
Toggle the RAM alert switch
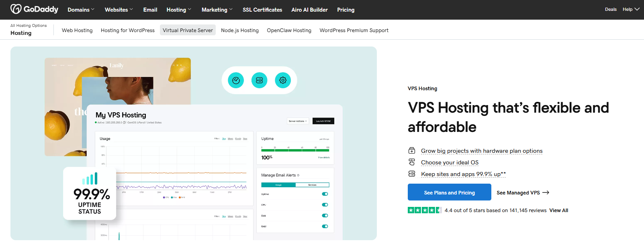click(325, 227)
